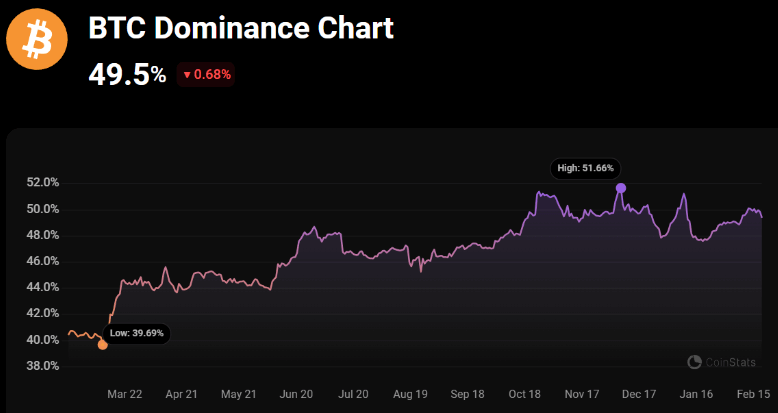Click the red down-arrow change indicator
This screenshot has width=778, height=413.
[x=187, y=74]
